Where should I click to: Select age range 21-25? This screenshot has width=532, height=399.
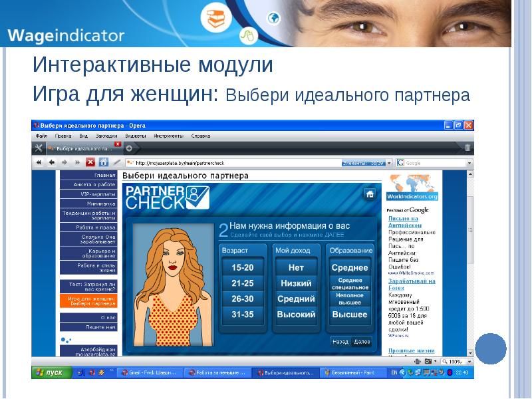pos(242,283)
